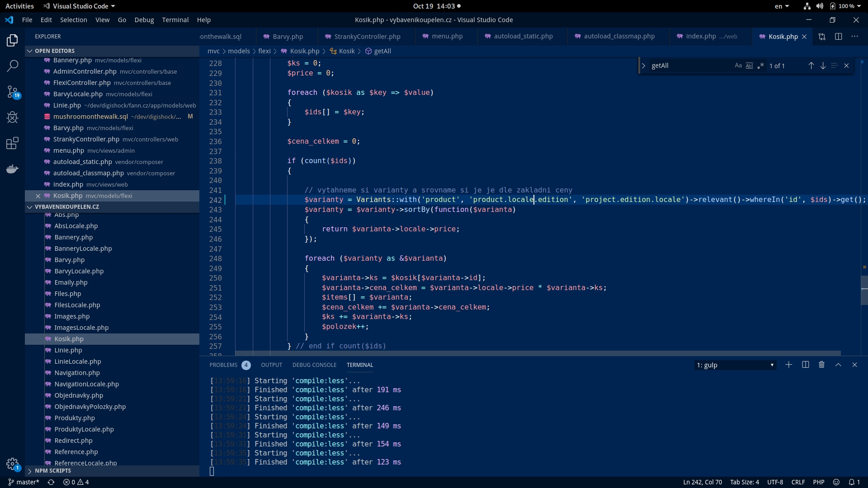The image size is (868, 488).
Task: Click the master* git branch indicator
Action: 24,482
